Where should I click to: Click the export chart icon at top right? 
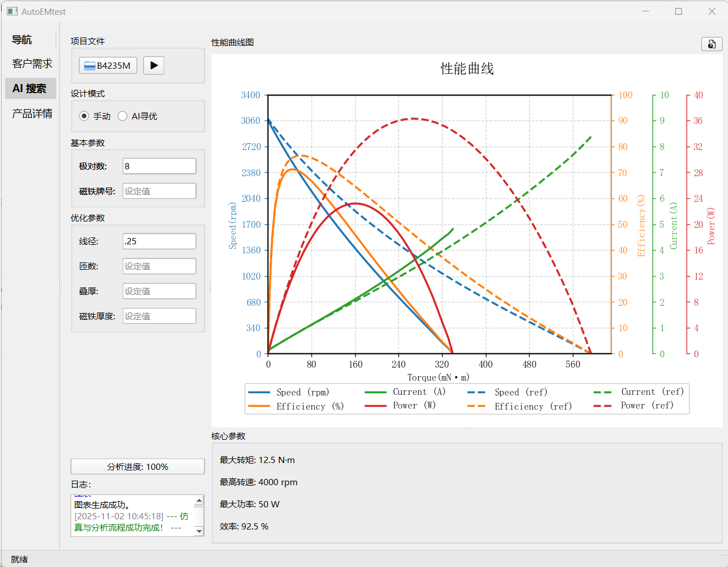712,44
